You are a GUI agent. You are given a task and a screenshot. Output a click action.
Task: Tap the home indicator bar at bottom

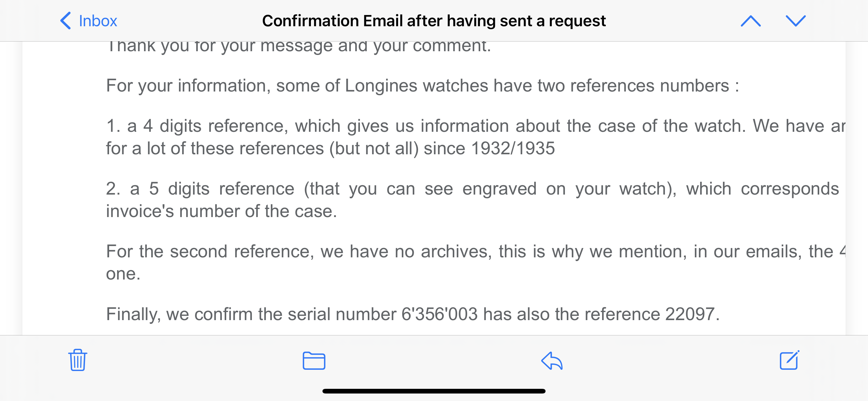[x=434, y=391]
